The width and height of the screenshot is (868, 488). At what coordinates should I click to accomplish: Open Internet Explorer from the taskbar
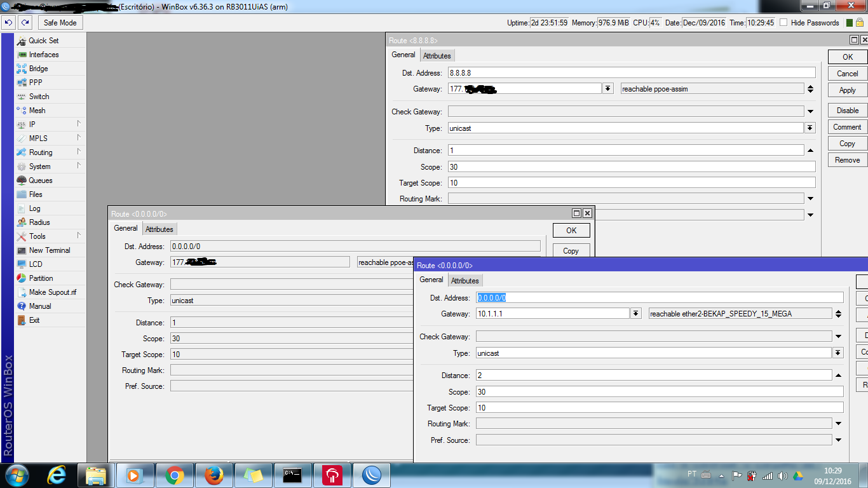pyautogui.click(x=57, y=475)
